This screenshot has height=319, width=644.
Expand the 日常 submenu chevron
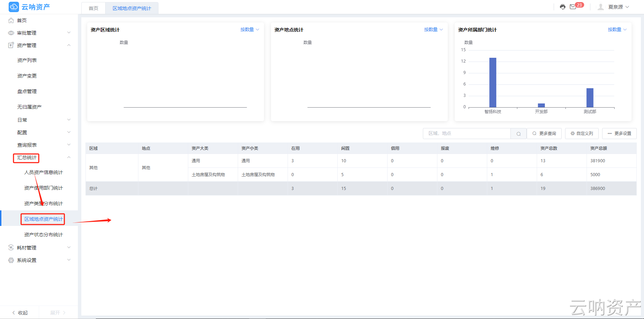[69, 120]
